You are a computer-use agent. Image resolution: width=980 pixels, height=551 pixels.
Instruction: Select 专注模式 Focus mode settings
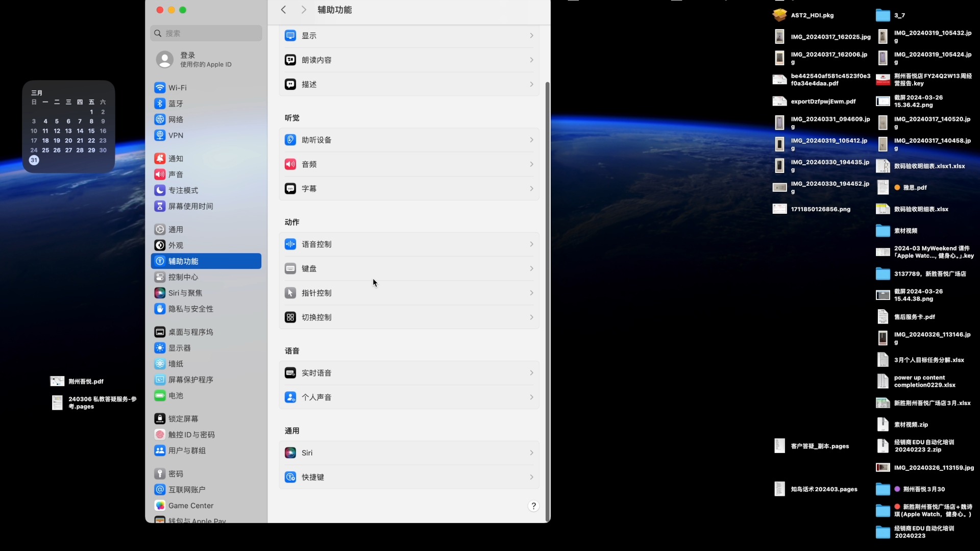pos(182,190)
